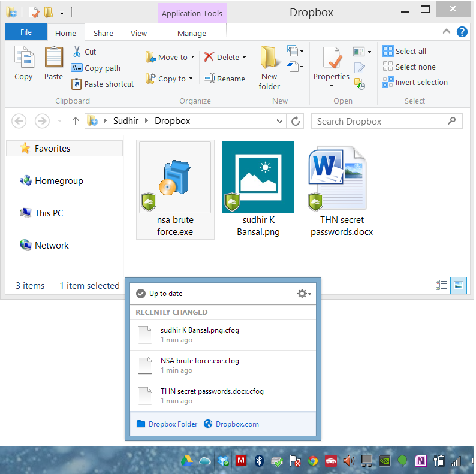Refresh the Dropbox folder view
476x474 pixels.
pos(296,122)
